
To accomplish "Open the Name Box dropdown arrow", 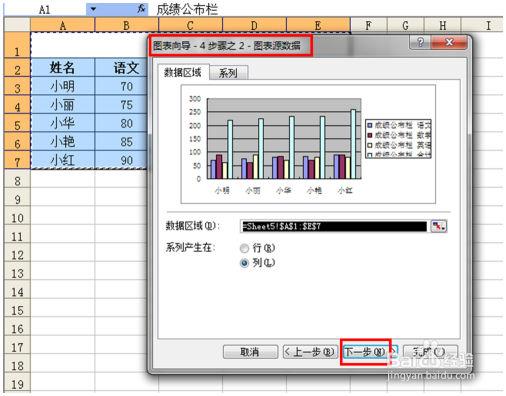I will click(x=93, y=9).
